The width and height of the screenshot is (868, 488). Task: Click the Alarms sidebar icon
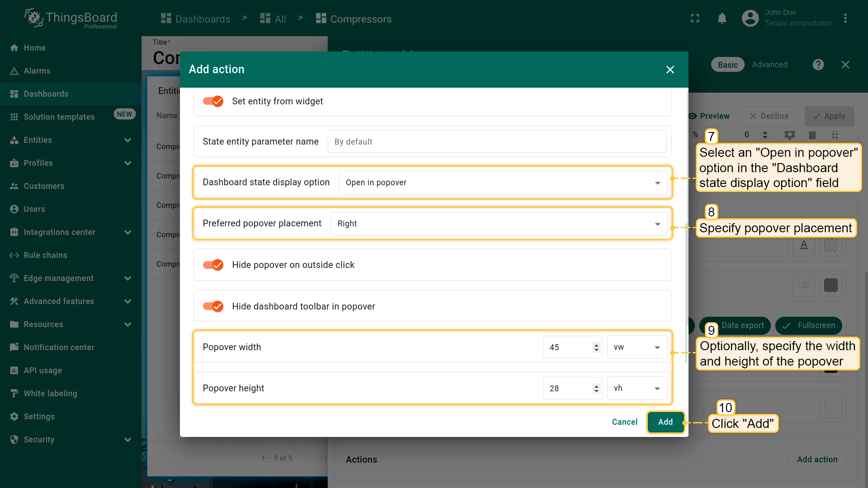pyautogui.click(x=14, y=71)
